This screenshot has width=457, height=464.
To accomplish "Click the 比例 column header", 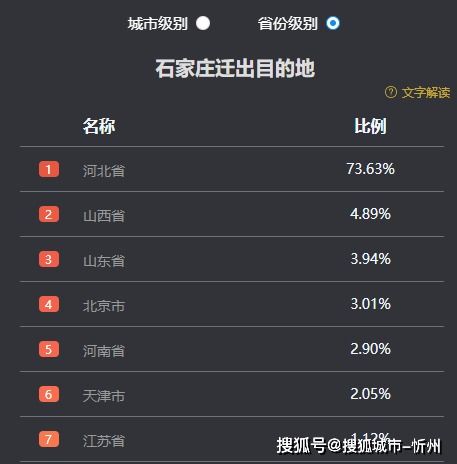I will [370, 126].
